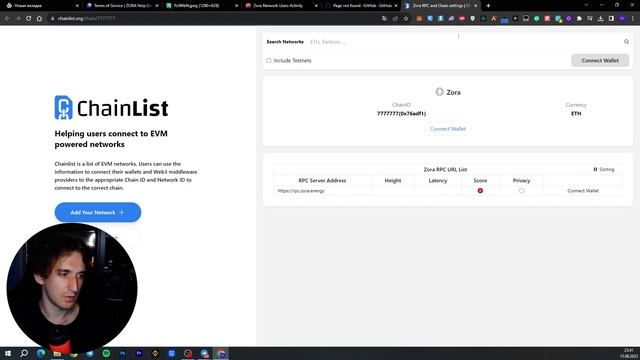Image resolution: width=640 pixels, height=360 pixels.
Task: Switch to Zora Network Users Activity tab
Action: point(282,6)
